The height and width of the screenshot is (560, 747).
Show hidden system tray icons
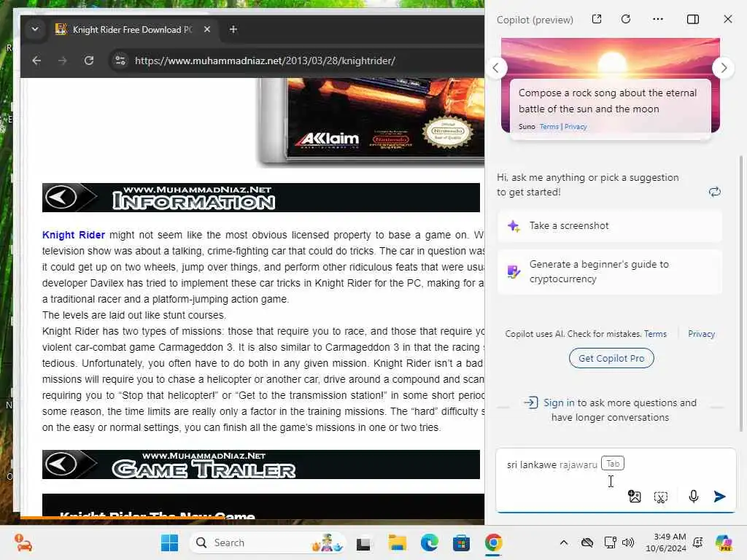click(x=564, y=542)
